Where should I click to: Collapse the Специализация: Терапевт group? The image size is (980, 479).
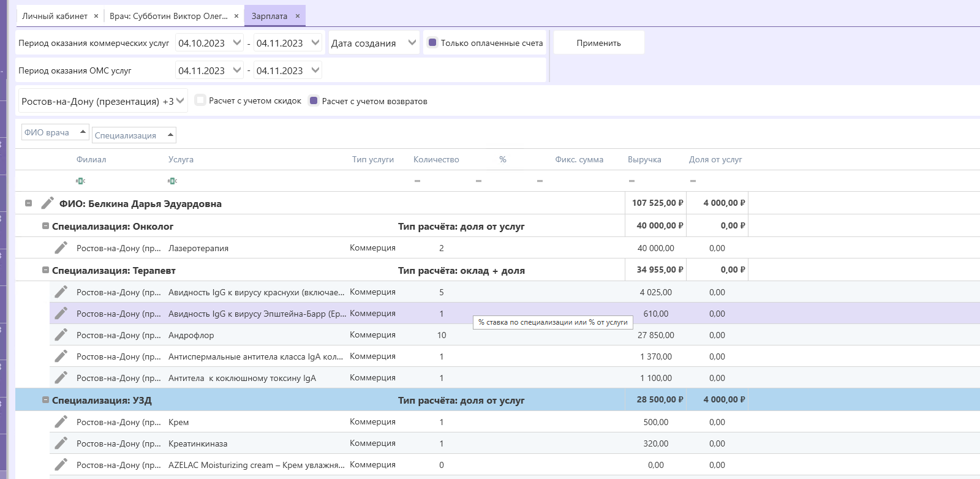[45, 270]
